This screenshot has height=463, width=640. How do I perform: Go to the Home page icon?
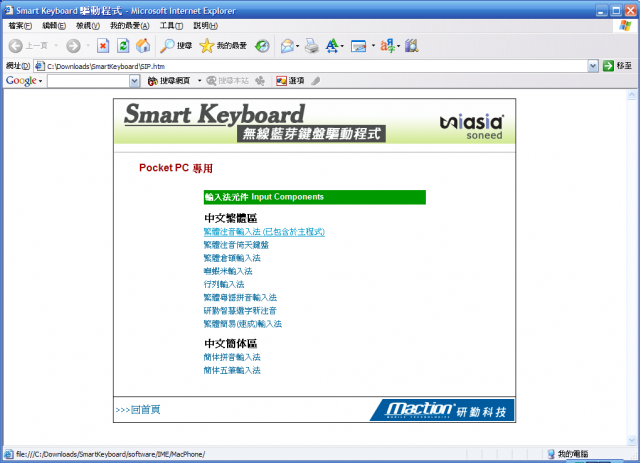pyautogui.click(x=143, y=46)
